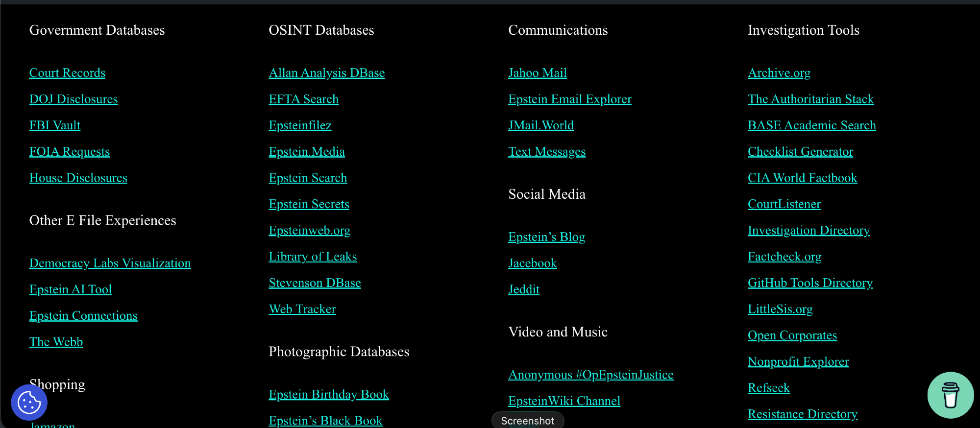Open CIA World Factbook

click(x=802, y=178)
